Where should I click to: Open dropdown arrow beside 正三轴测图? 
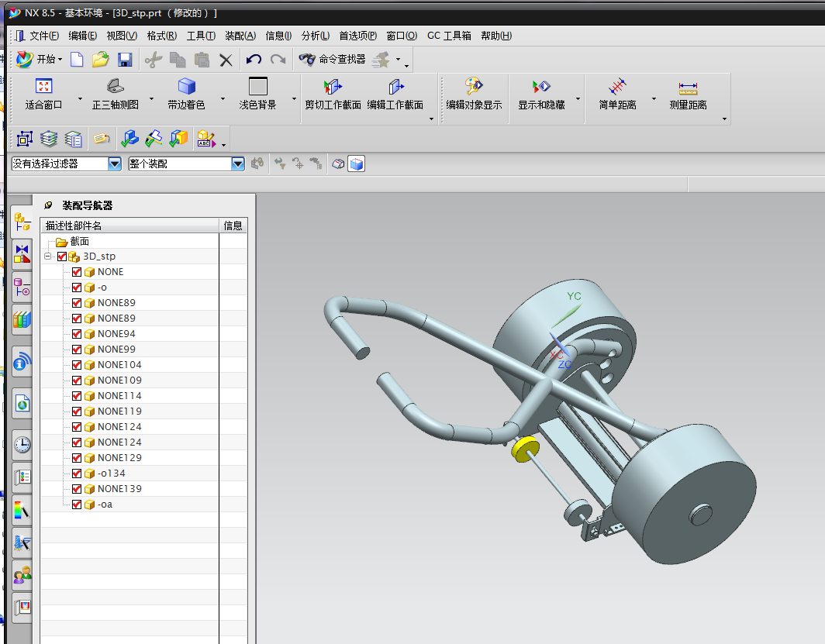(151, 99)
